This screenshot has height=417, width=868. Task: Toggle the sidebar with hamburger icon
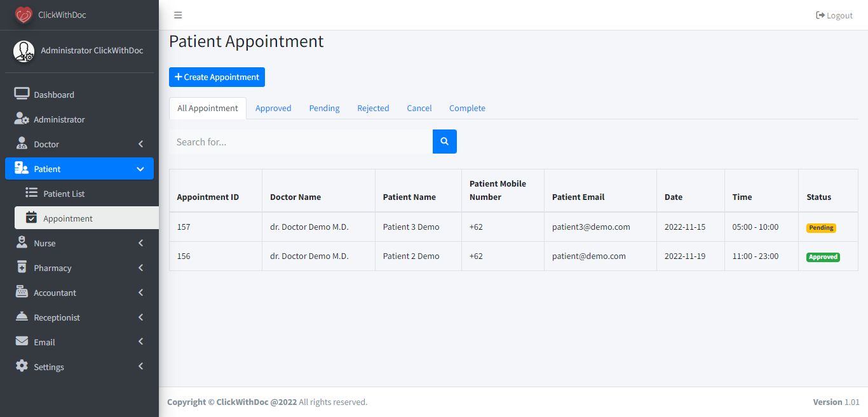178,15
